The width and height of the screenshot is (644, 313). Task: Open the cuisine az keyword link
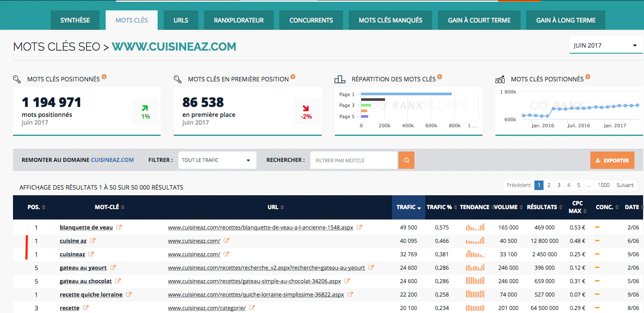(73, 241)
